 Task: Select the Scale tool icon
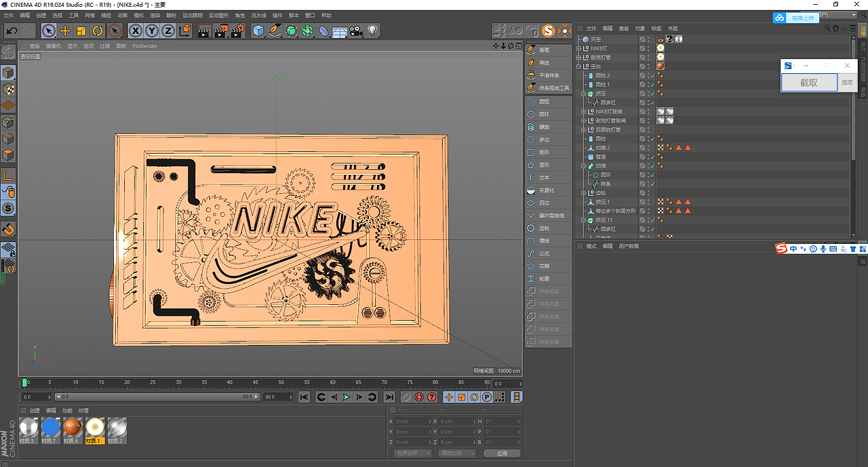[81, 31]
